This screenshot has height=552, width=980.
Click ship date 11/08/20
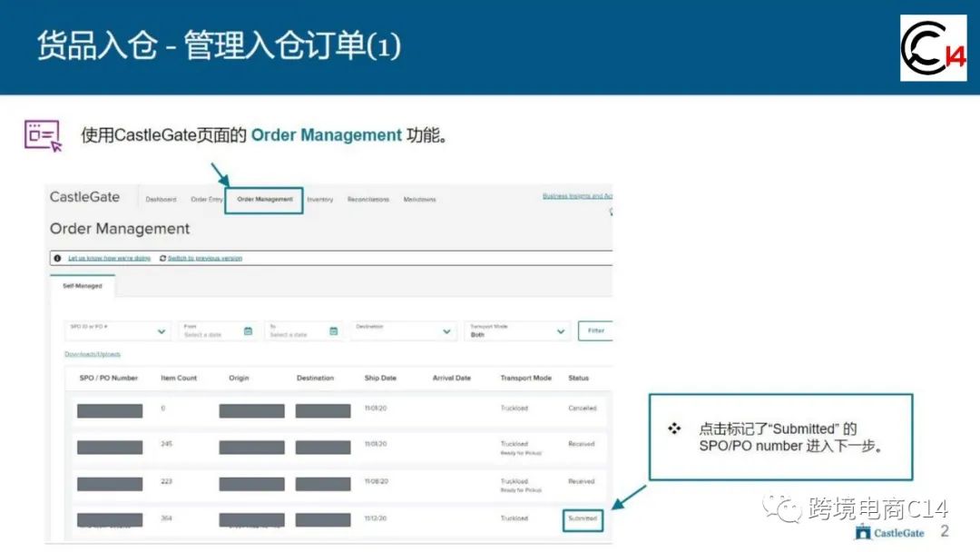click(x=376, y=481)
